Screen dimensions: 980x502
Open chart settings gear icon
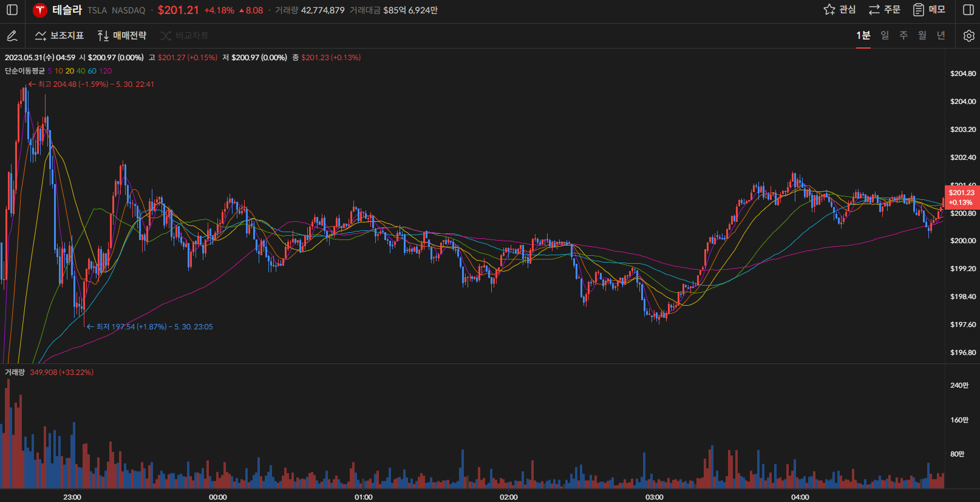pos(969,36)
